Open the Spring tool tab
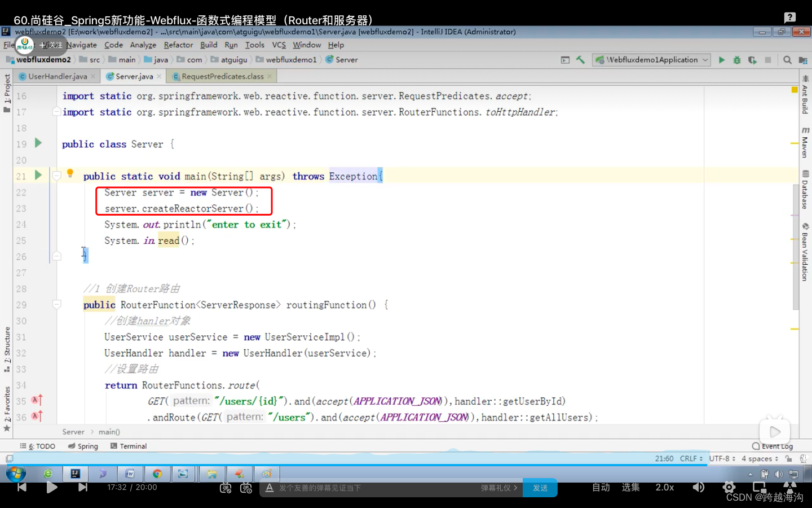Viewport: 812px width, 508px height. tap(83, 446)
